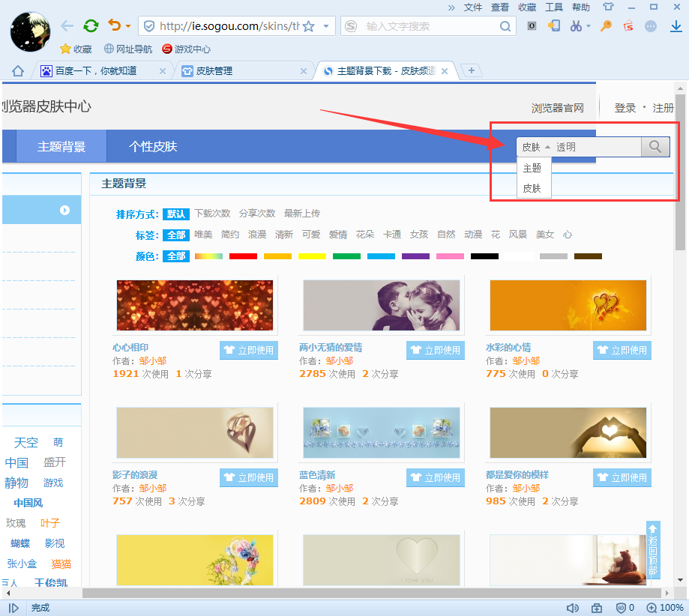Choose 主题 from the open dropdown list
This screenshot has width=689, height=616.
pyautogui.click(x=533, y=168)
